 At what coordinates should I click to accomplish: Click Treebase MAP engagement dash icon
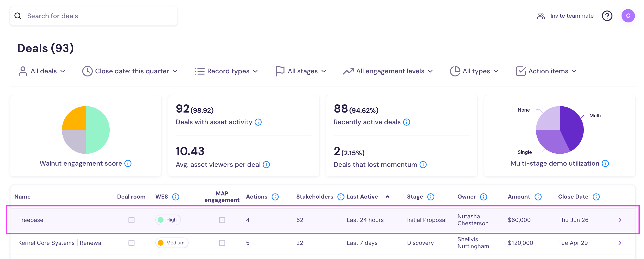click(222, 220)
